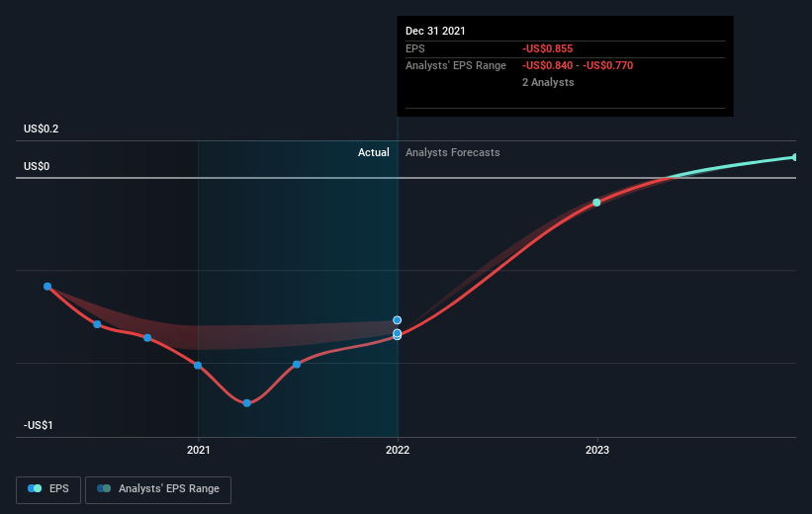The width and height of the screenshot is (812, 514).
Task: Click the EPS point at 2021 gridline
Action: tap(198, 366)
